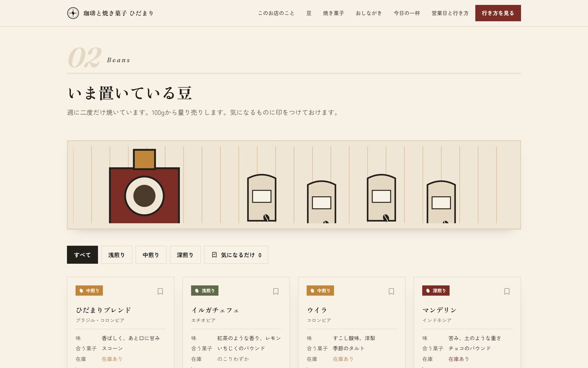The height and width of the screenshot is (368, 588).
Task: Go to the 豆 nav section
Action: tap(309, 13)
